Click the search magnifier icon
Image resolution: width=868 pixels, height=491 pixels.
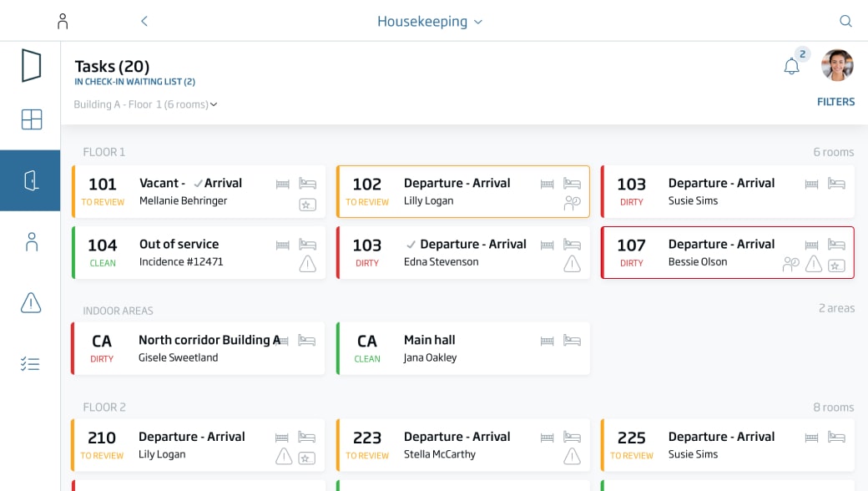845,21
